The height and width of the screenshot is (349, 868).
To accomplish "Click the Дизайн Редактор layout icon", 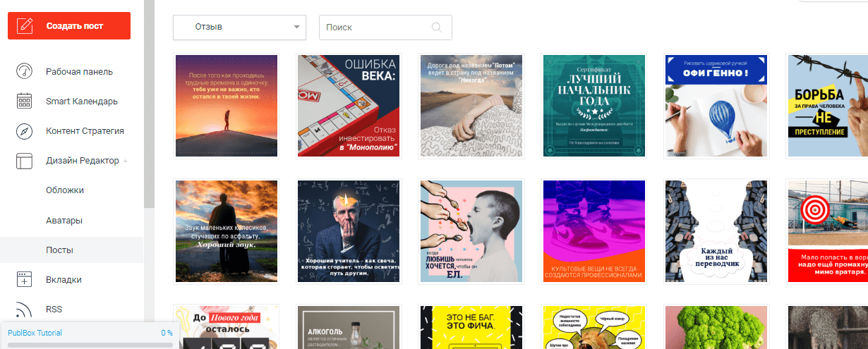I will click(x=25, y=161).
